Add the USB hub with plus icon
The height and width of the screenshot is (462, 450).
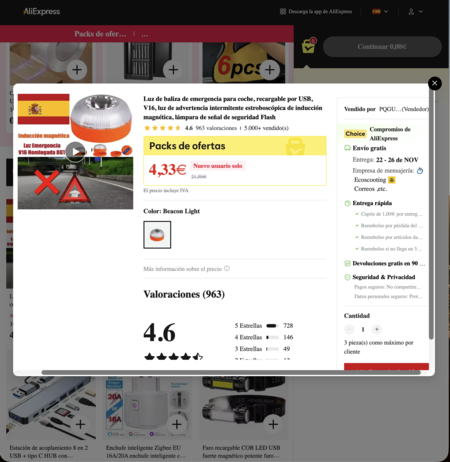80,424
